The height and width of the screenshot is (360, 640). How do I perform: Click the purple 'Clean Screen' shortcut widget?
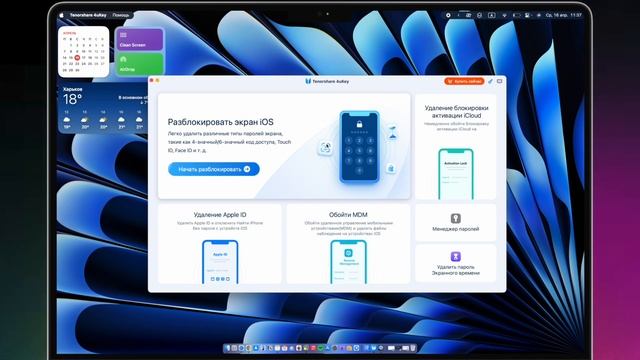[x=140, y=39]
